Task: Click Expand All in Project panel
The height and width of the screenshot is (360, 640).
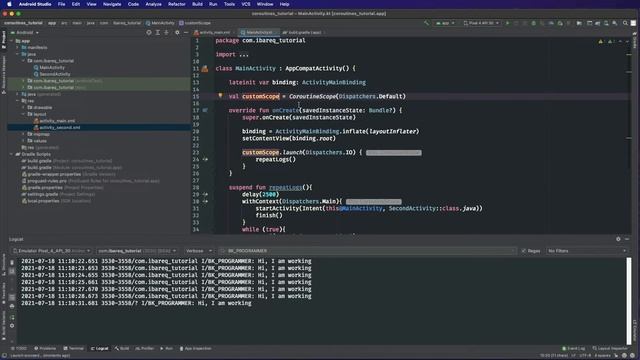Action: point(158,33)
